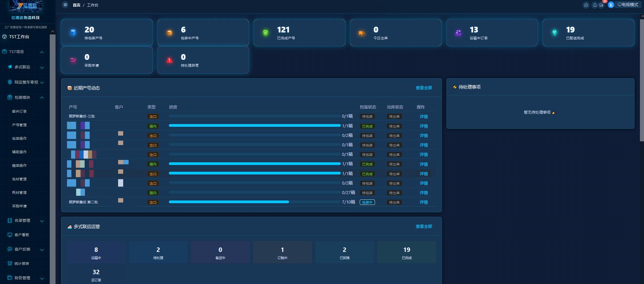This screenshot has width=644, height=284.
Task: Click the blue cube 待包装产号 card icon
Action: tap(73, 33)
